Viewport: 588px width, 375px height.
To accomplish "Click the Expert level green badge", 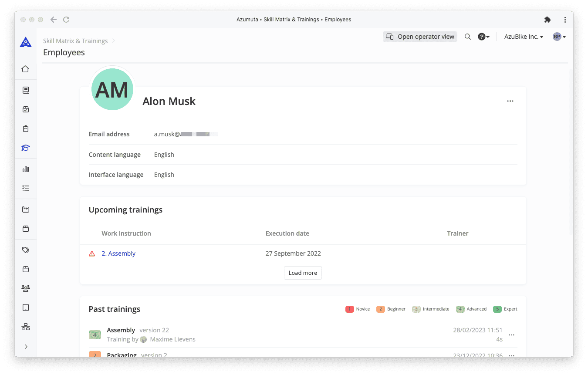I will 498,309.
